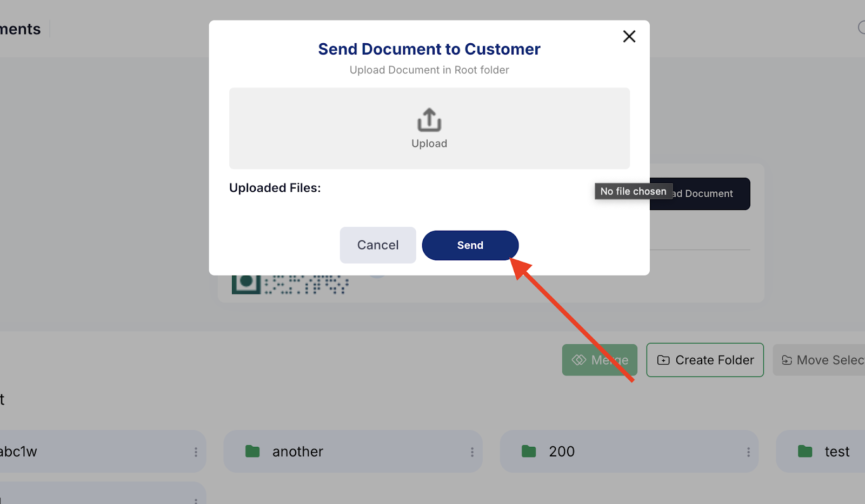Viewport: 865px width, 504px height.
Task: Click the Create Folder plus-folder icon
Action: point(663,360)
